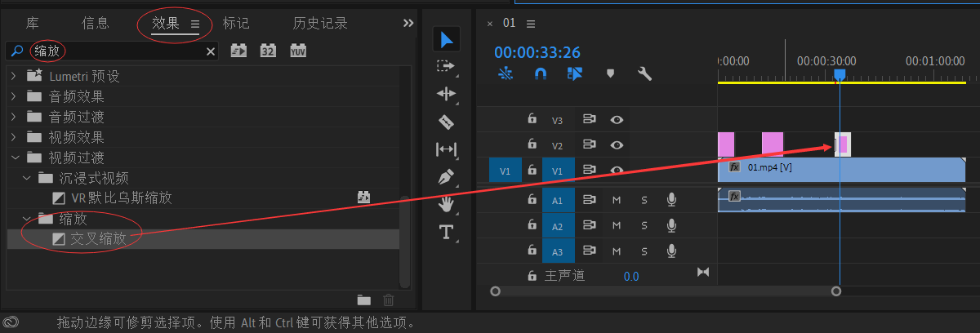Click the voice-over microphone on track A2

pyautogui.click(x=672, y=225)
